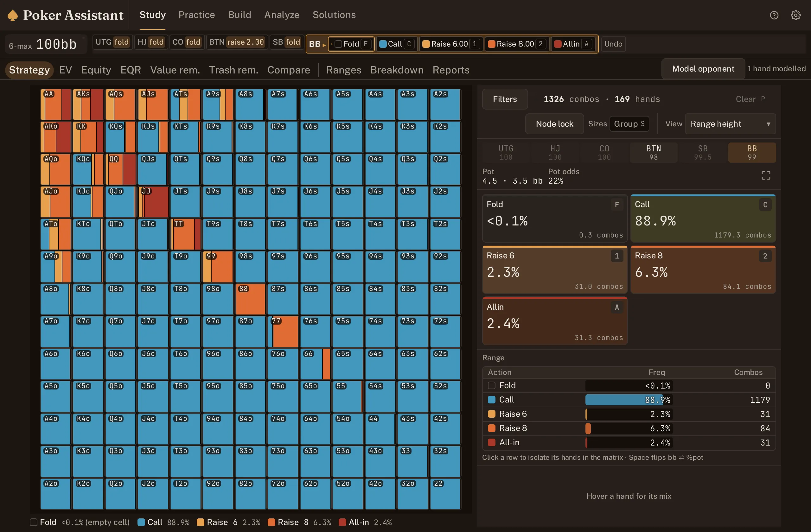Image resolution: width=811 pixels, height=532 pixels.
Task: Select the 99 hand cell
Action: [218, 267]
